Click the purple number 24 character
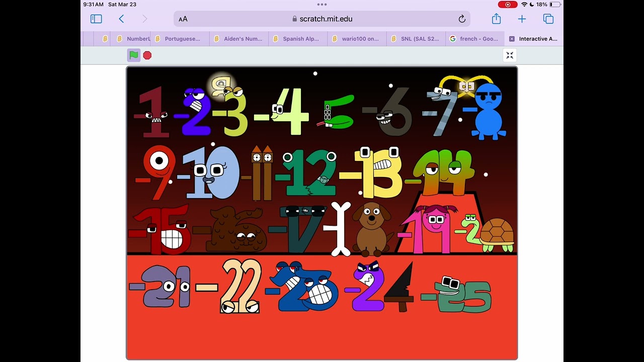This screenshot has width=644, height=362. pyautogui.click(x=379, y=287)
